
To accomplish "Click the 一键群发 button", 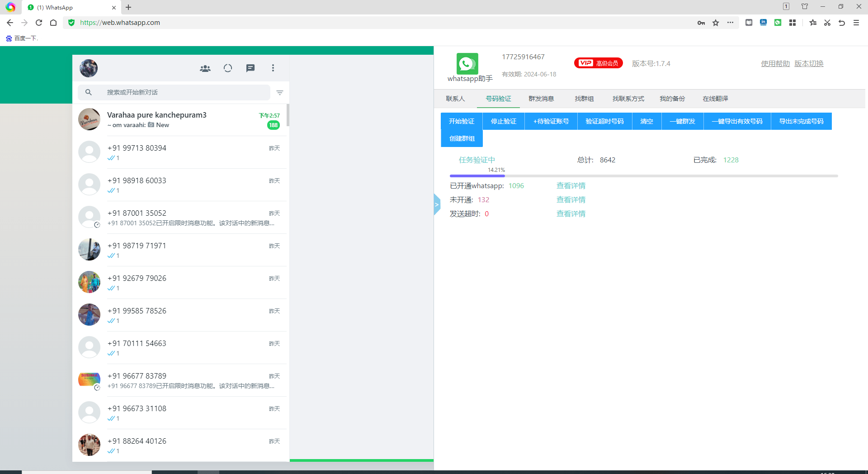I will tap(683, 121).
